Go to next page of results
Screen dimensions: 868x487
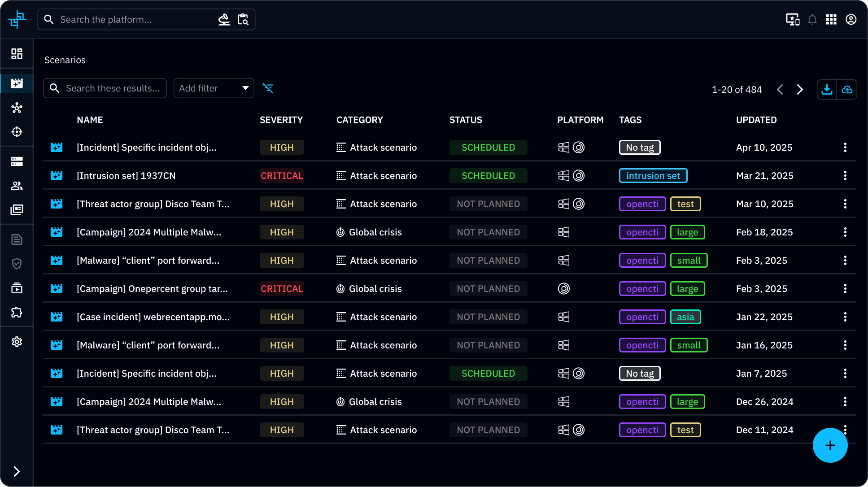tap(800, 90)
